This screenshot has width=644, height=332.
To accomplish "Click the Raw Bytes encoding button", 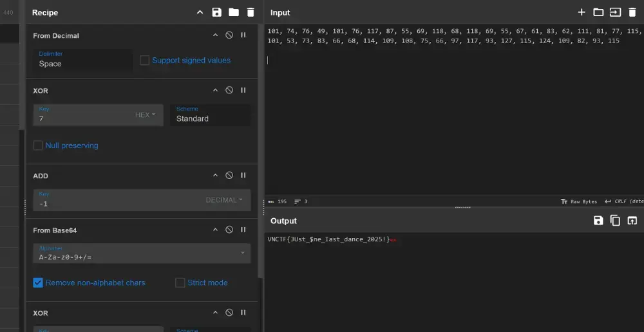I will click(x=579, y=201).
